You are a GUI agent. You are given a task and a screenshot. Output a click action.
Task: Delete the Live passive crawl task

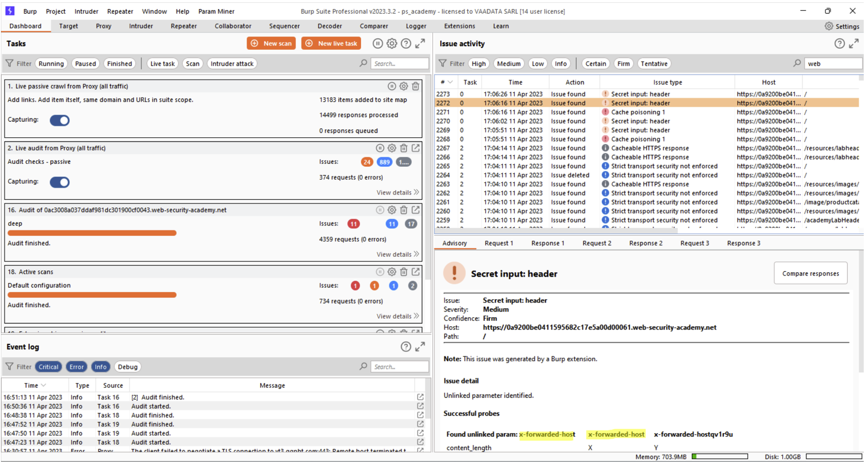tap(415, 86)
